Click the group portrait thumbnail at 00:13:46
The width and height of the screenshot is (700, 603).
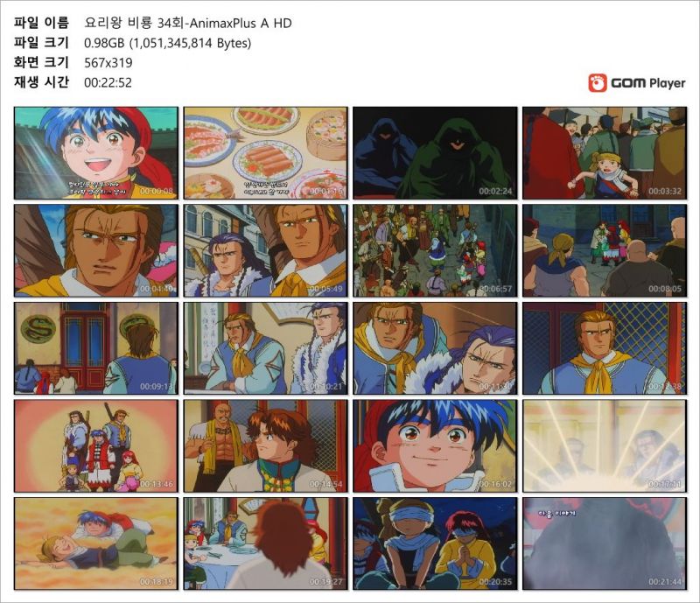(x=96, y=446)
